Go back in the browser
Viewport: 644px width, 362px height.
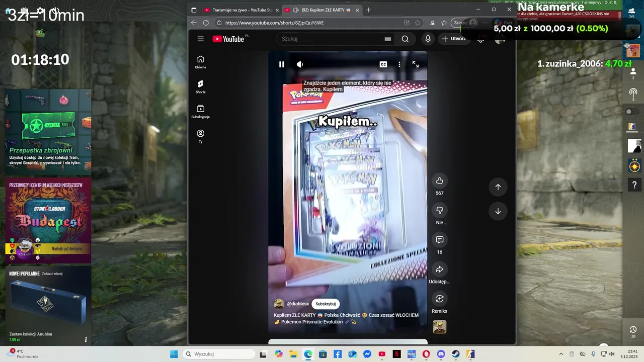click(x=194, y=23)
